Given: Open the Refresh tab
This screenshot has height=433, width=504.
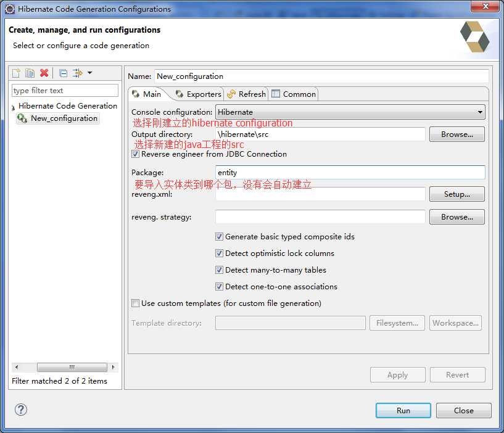Looking at the screenshot, I should click(x=247, y=94).
